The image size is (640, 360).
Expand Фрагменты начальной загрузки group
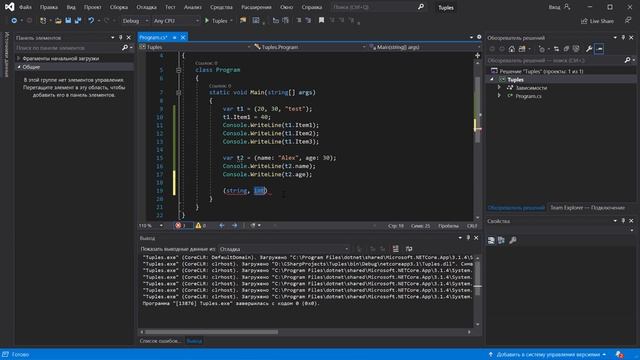(18, 58)
